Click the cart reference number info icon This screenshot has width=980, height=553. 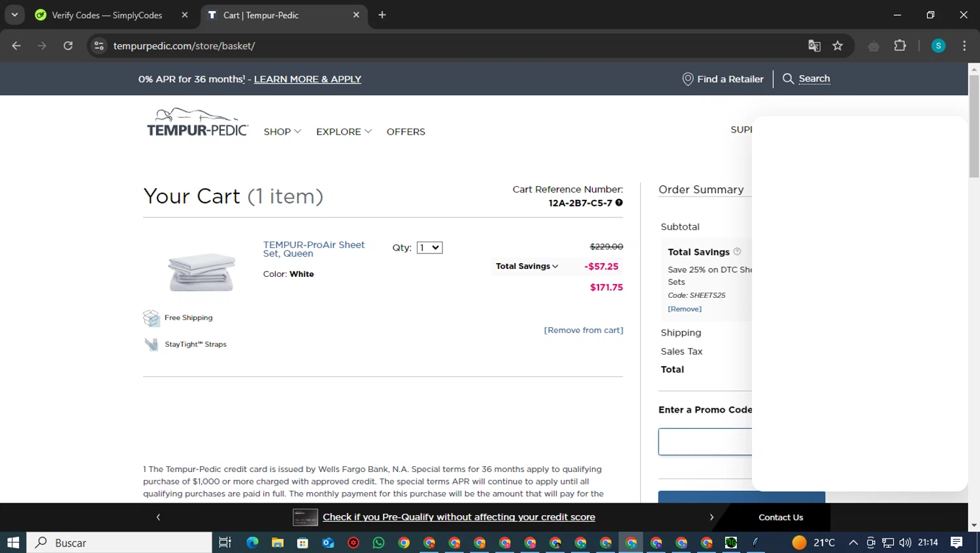619,202
